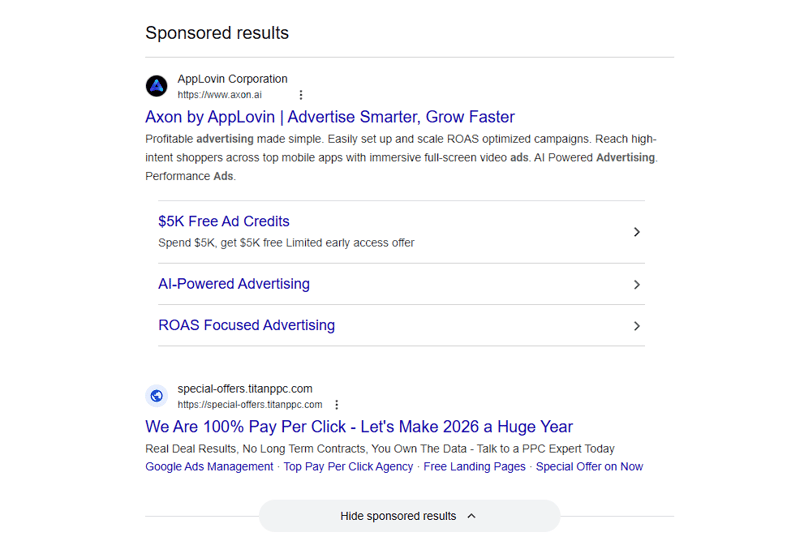This screenshot has height=541, width=800.
Task: Click the Free Landing Pages link
Action: click(474, 467)
